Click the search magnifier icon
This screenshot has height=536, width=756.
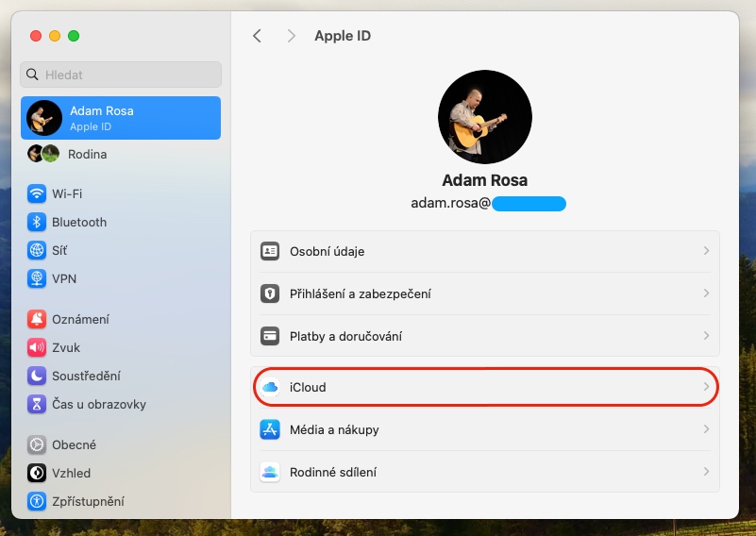[32, 75]
